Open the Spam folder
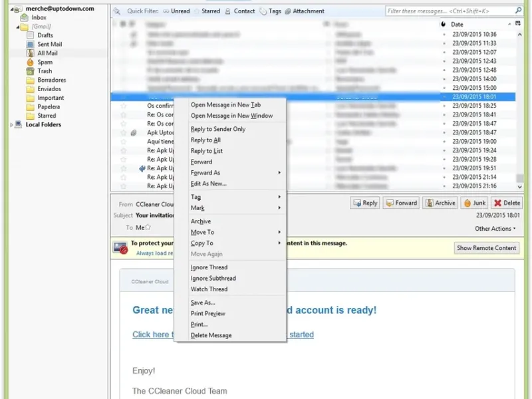Image resolution: width=532 pixels, height=399 pixels. pyautogui.click(x=45, y=62)
